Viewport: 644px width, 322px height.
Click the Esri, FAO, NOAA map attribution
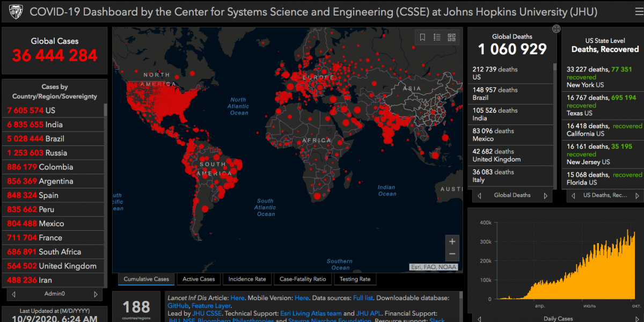(434, 267)
